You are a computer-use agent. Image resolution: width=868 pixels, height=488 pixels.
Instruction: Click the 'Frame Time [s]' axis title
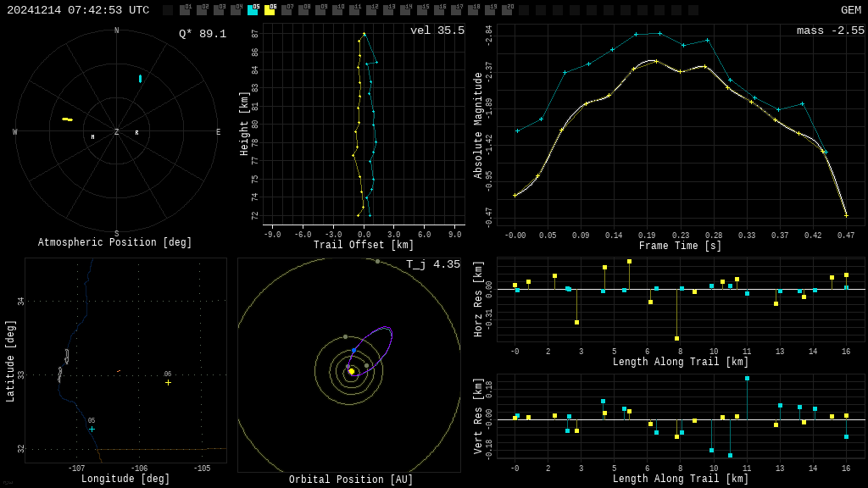coord(680,246)
